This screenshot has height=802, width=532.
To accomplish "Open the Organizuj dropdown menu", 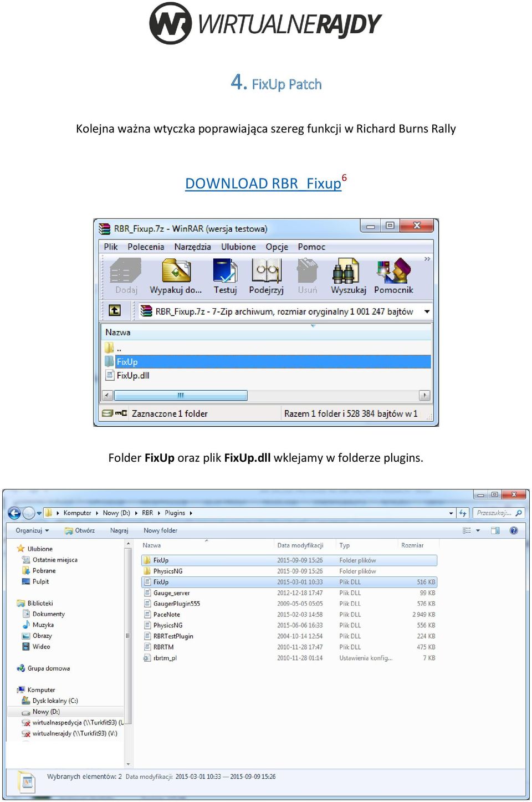I will point(32,530).
